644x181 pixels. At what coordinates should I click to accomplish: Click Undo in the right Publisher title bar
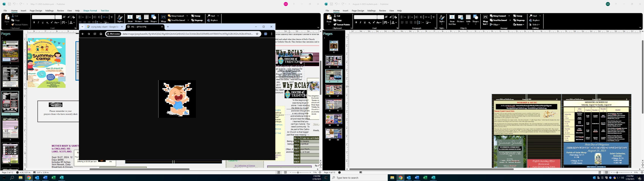(x=336, y=4)
